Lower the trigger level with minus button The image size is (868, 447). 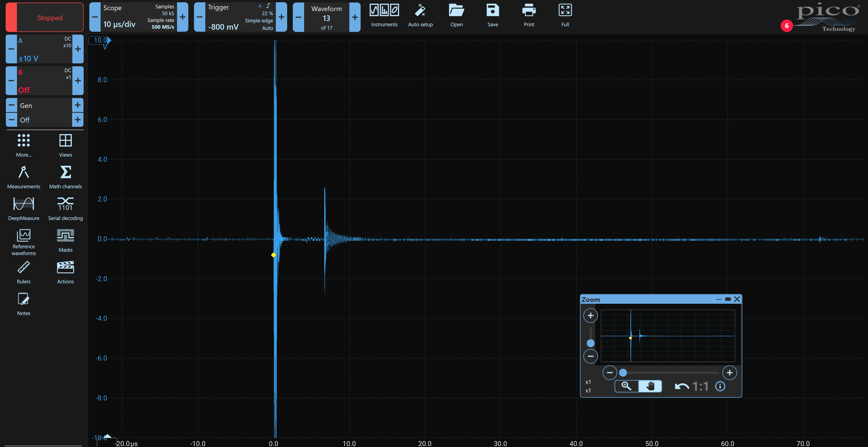199,17
